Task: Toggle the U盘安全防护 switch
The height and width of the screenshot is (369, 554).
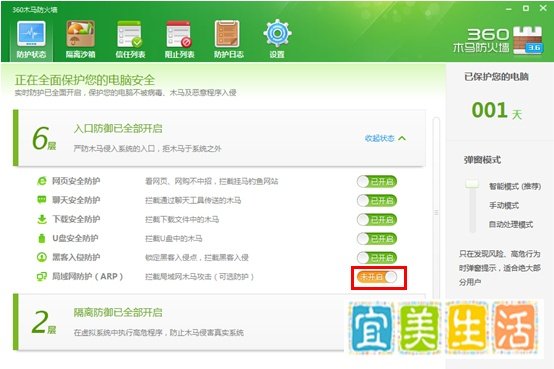Action: (x=377, y=239)
